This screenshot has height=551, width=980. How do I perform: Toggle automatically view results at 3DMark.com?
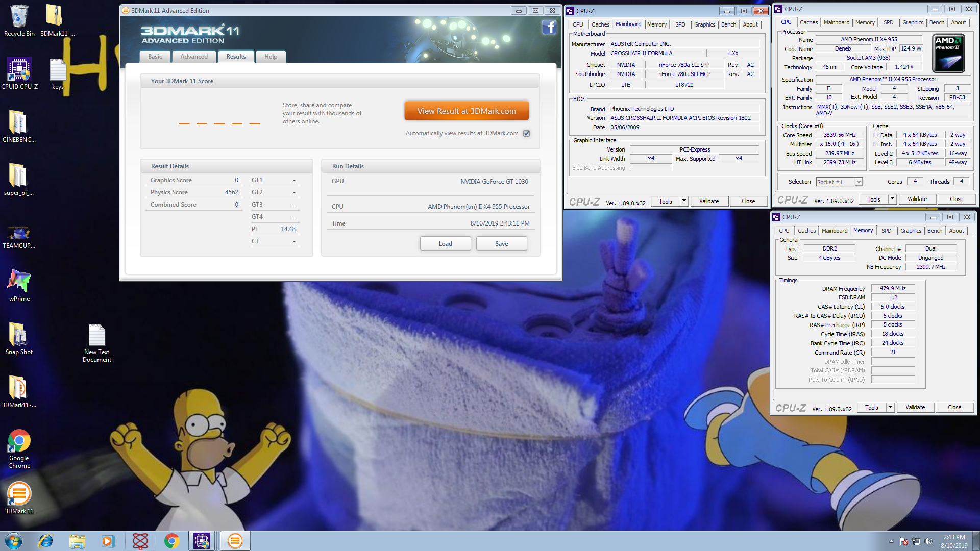tap(527, 133)
